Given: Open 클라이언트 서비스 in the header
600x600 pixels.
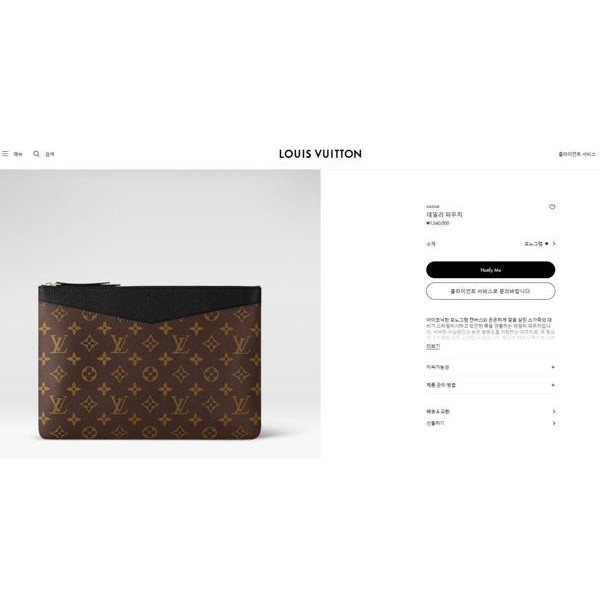Looking at the screenshot, I should pos(577,154).
